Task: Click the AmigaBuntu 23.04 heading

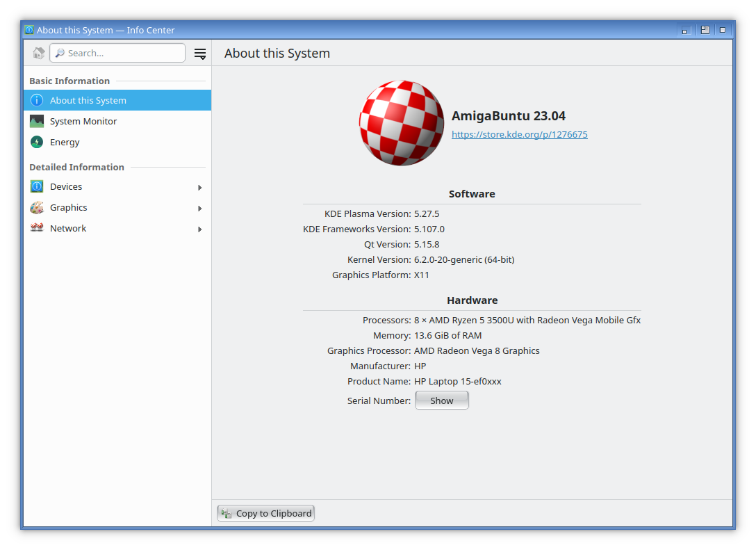Action: pos(508,116)
